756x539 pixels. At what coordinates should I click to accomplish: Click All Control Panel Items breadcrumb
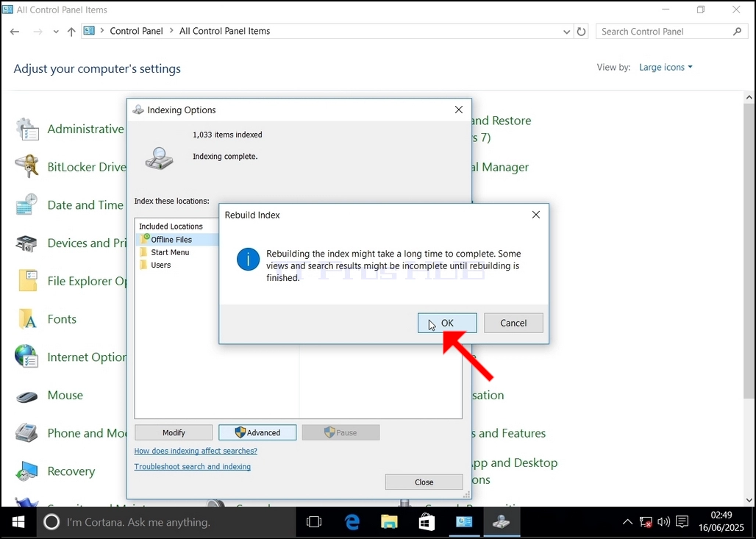pyautogui.click(x=225, y=31)
